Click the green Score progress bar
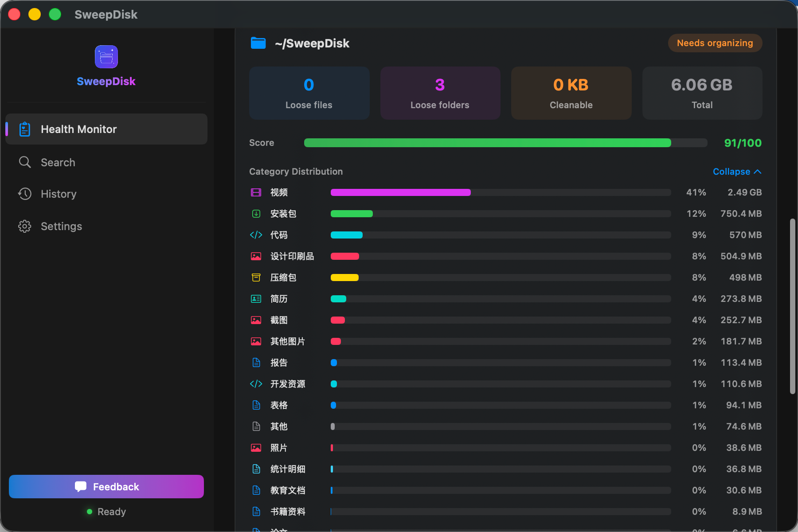This screenshot has width=798, height=532. point(506,143)
